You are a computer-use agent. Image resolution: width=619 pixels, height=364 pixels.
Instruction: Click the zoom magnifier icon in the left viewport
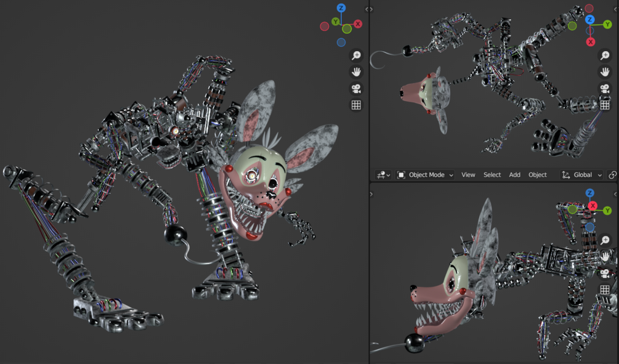click(x=356, y=55)
